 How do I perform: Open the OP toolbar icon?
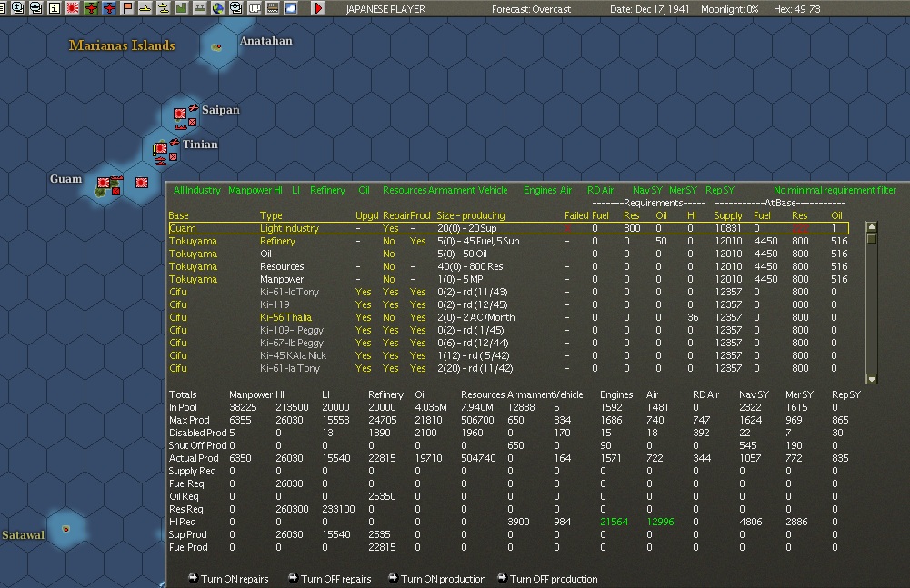255,8
